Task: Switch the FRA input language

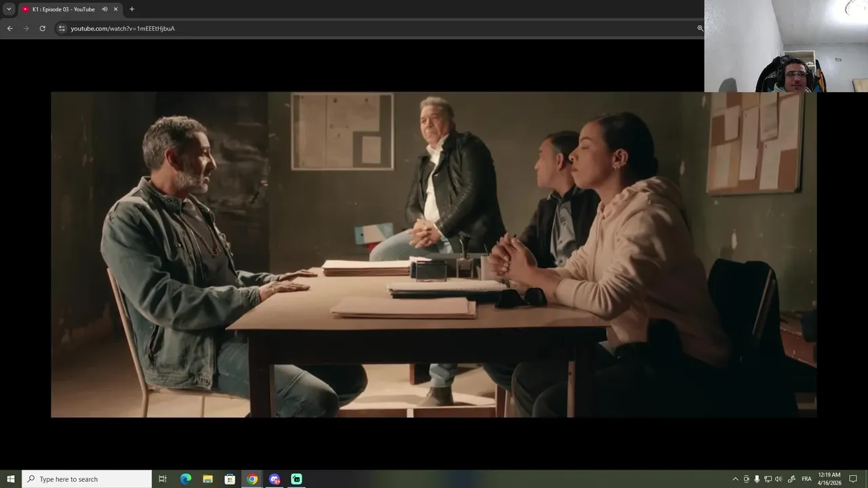Action: click(x=807, y=479)
